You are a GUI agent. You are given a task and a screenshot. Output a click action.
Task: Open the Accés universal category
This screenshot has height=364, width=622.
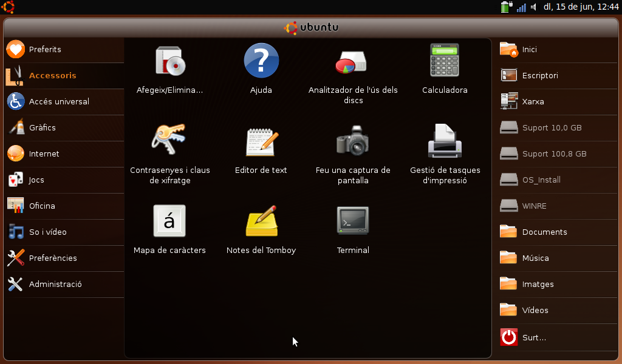coord(64,102)
